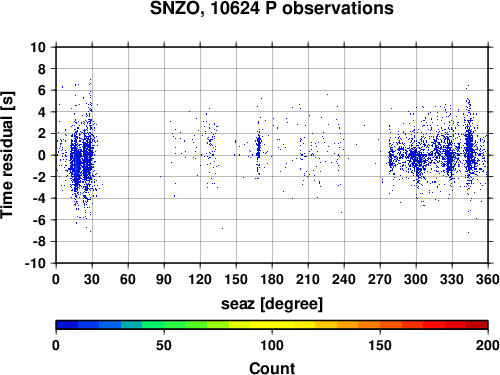Select the Time residual y-axis label
Screen dimensions: 500x375
(7, 155)
